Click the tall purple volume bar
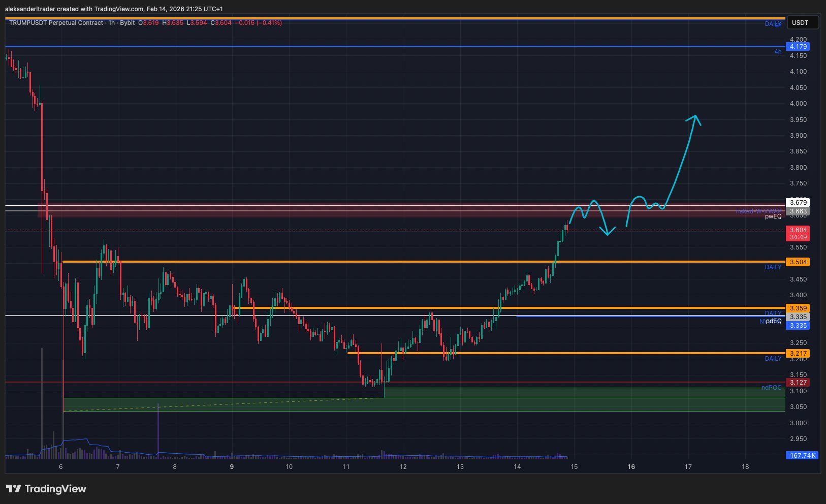Image resolution: width=826 pixels, height=504 pixels. (158, 431)
